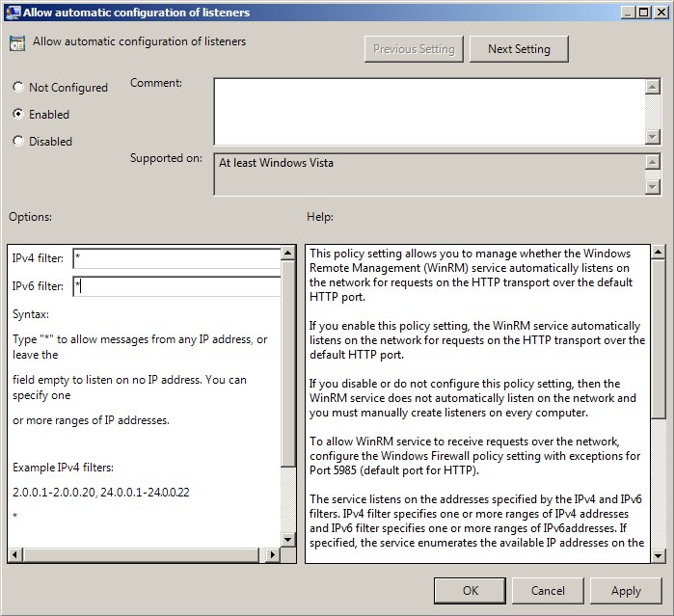The image size is (674, 616).
Task: Click the Help pane scrollbar thumb
Action: (x=658, y=338)
